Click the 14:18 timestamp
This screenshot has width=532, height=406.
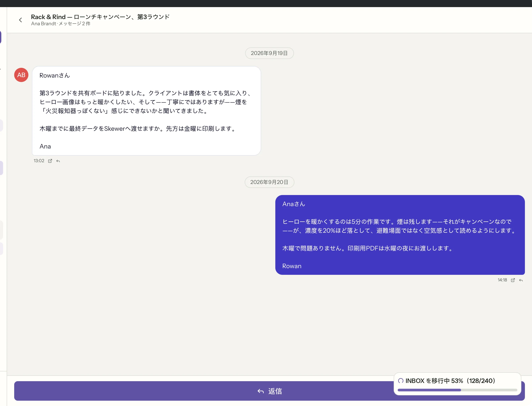(502, 280)
